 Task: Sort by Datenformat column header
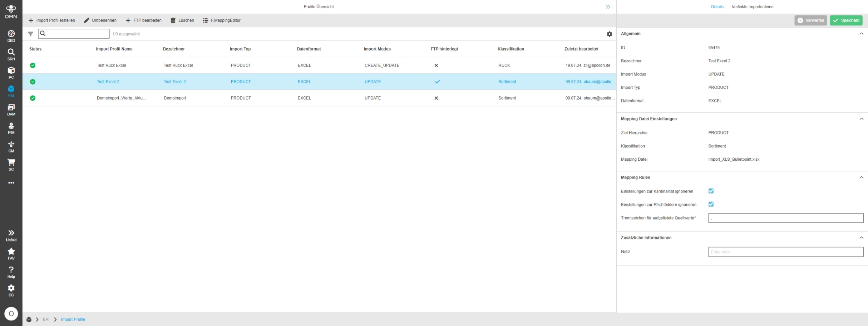pyautogui.click(x=309, y=49)
